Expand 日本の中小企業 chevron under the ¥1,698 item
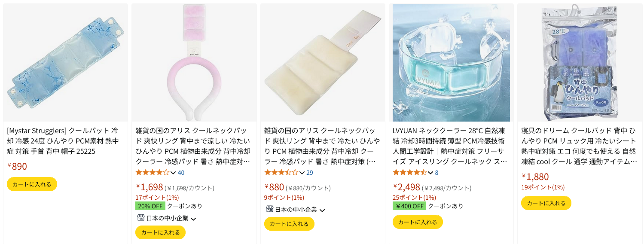The image size is (644, 244). point(193,219)
